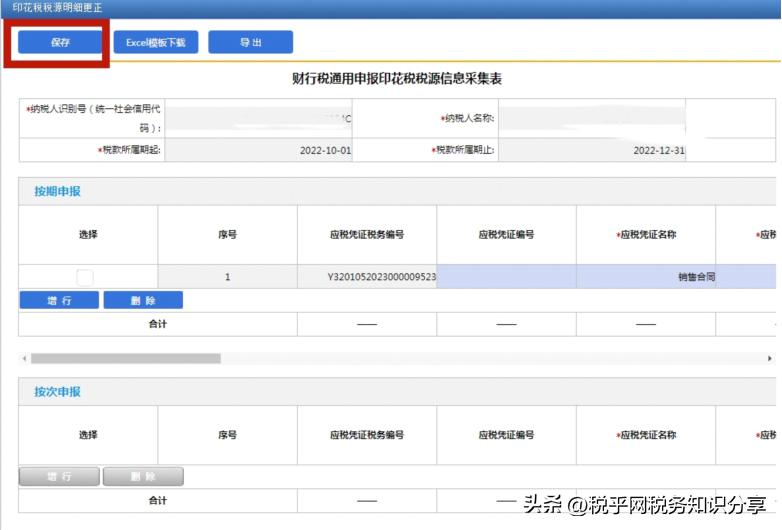Image resolution: width=782 pixels, height=530 pixels.
Task: Click the 应税凭证编号 cell in row 1
Action: tap(506, 277)
